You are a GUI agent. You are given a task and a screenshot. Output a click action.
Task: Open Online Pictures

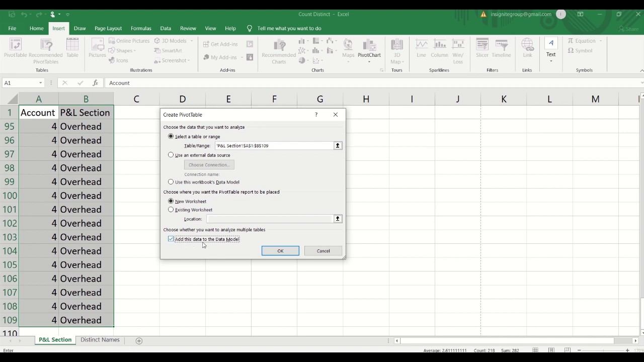tap(129, 41)
